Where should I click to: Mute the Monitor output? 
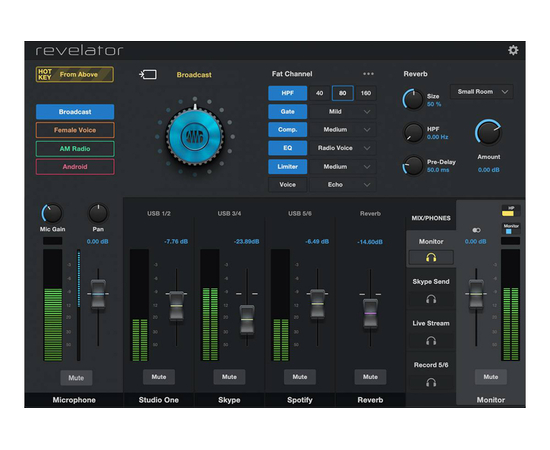[491, 377]
